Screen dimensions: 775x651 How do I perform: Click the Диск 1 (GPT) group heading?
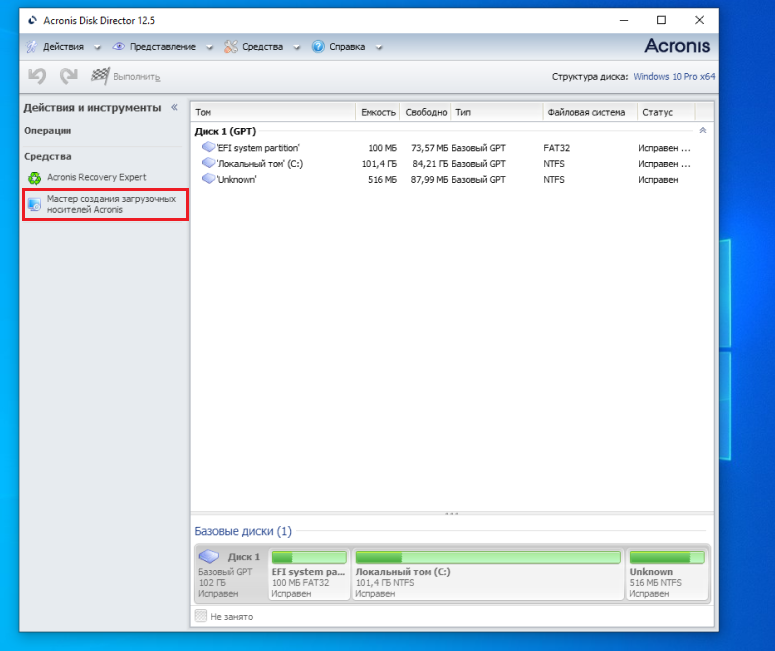point(225,131)
